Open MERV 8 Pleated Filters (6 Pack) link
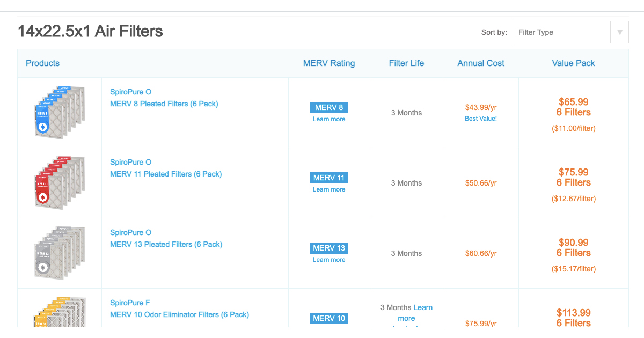644x338 pixels. (x=164, y=104)
